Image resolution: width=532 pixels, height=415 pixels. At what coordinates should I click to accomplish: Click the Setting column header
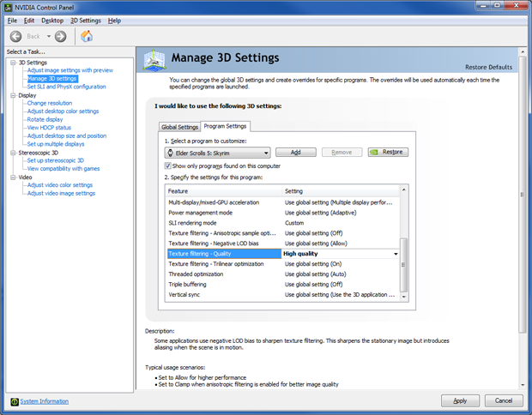click(x=341, y=191)
